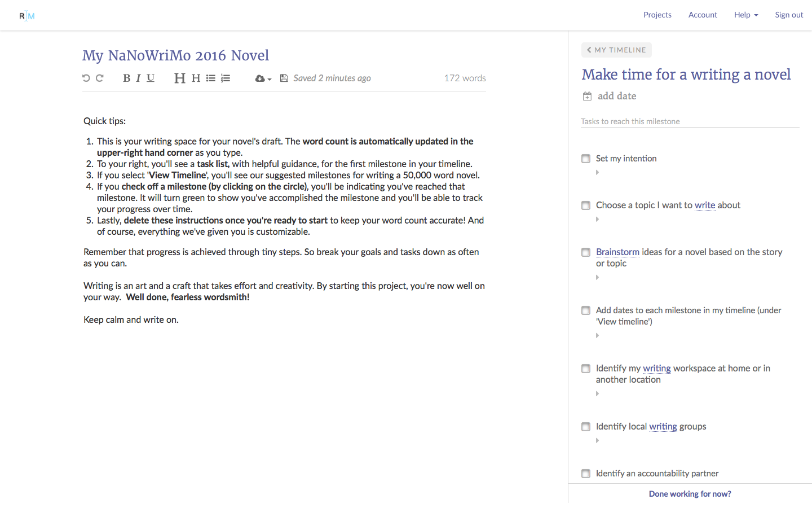Check 'Identify an accountability partner' task

pos(586,474)
